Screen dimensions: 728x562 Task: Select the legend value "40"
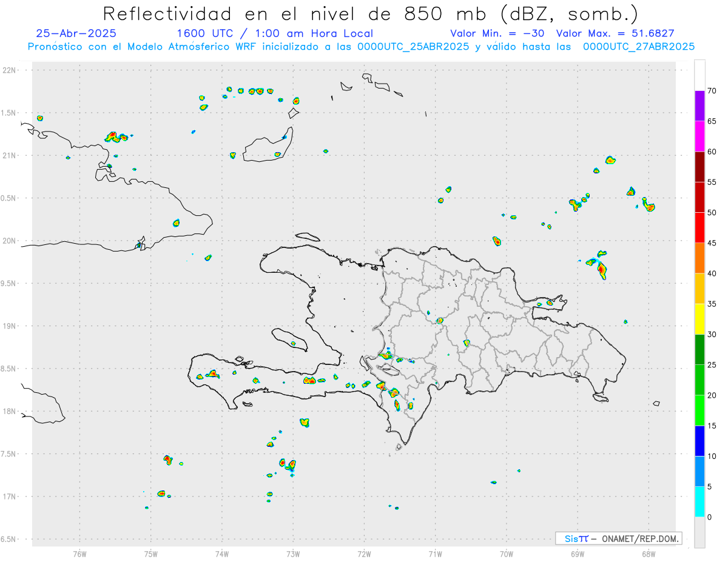[712, 273]
